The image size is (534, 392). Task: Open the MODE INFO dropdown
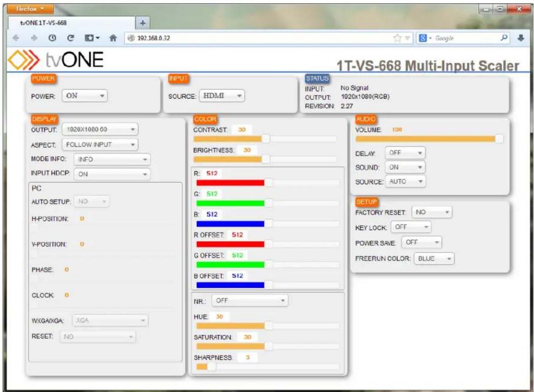coord(112,159)
